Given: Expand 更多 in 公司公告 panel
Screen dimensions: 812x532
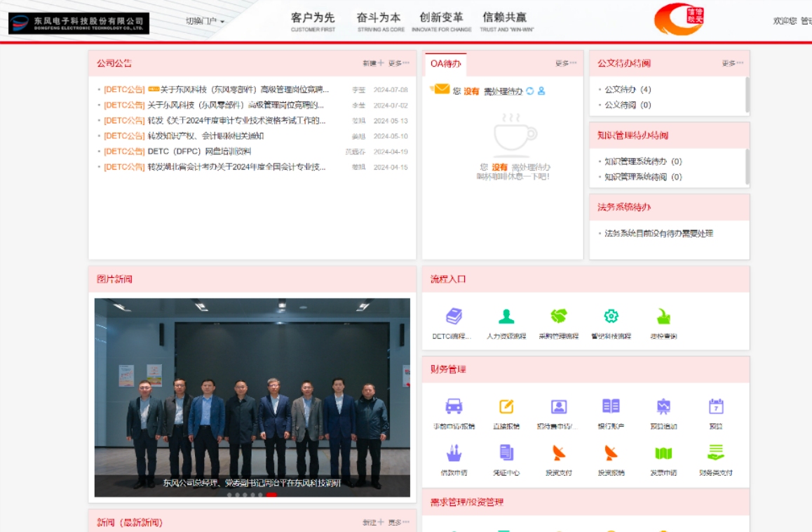Looking at the screenshot, I should [x=398, y=63].
